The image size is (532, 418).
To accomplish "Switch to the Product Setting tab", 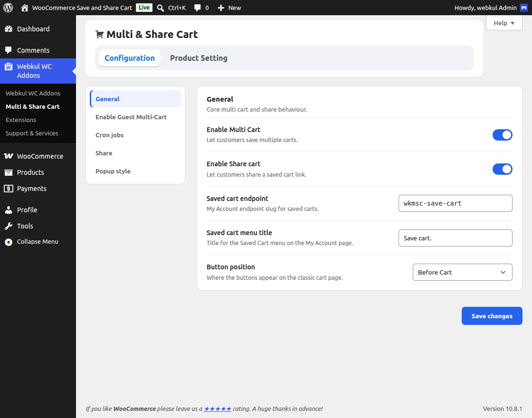I will (x=199, y=58).
